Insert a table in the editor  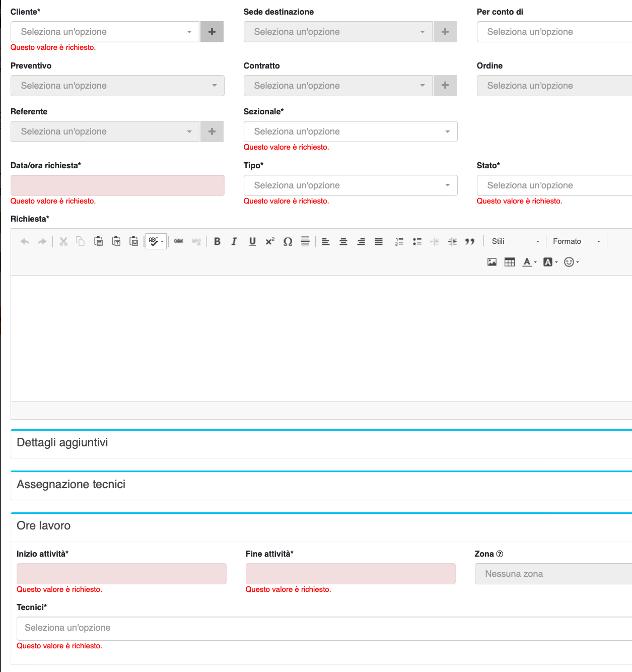(x=509, y=262)
